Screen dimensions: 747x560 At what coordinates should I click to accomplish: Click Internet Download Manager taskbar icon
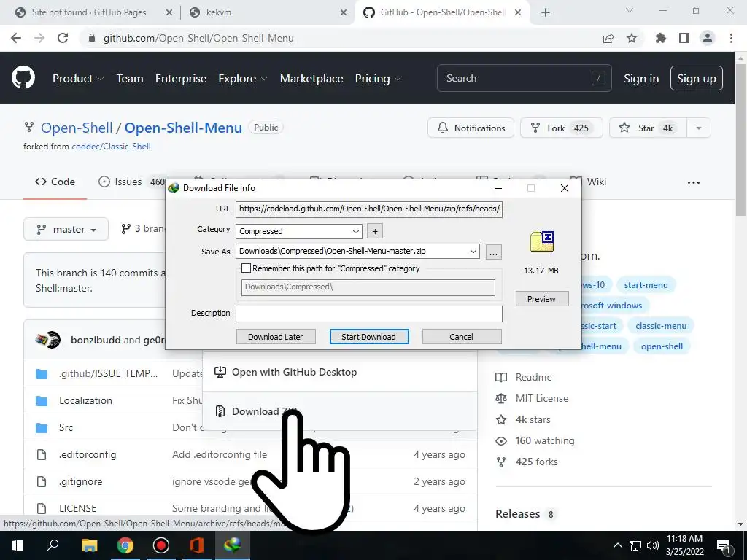click(233, 545)
